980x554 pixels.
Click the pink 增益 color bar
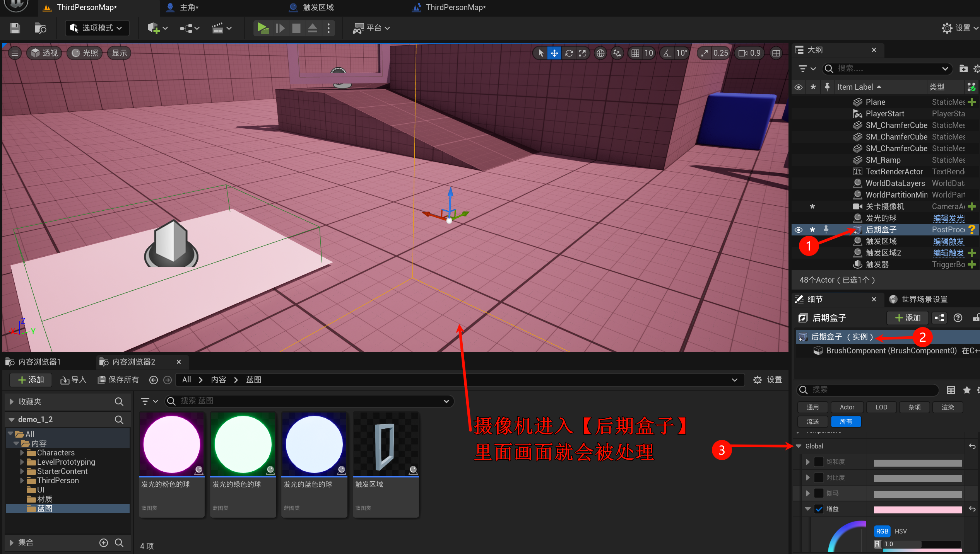click(x=917, y=510)
